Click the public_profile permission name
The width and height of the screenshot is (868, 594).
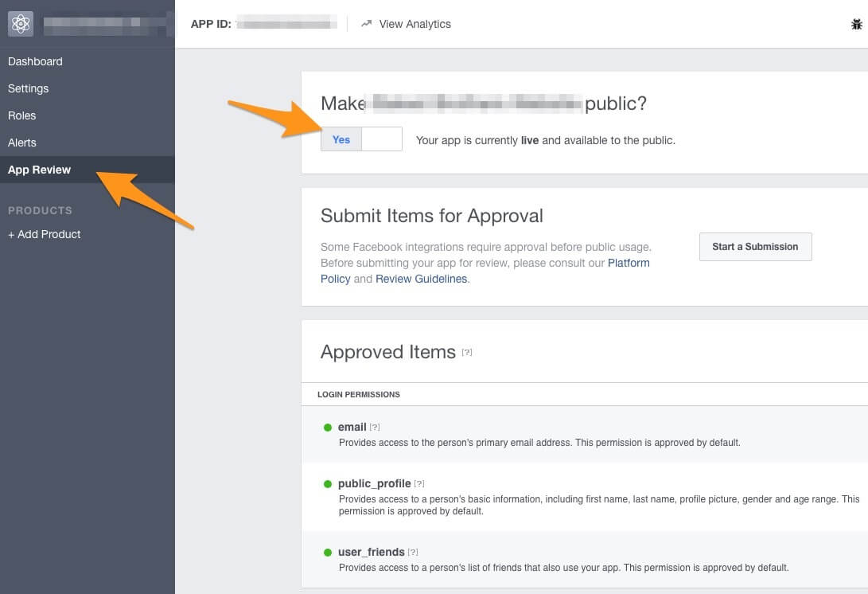[374, 484]
